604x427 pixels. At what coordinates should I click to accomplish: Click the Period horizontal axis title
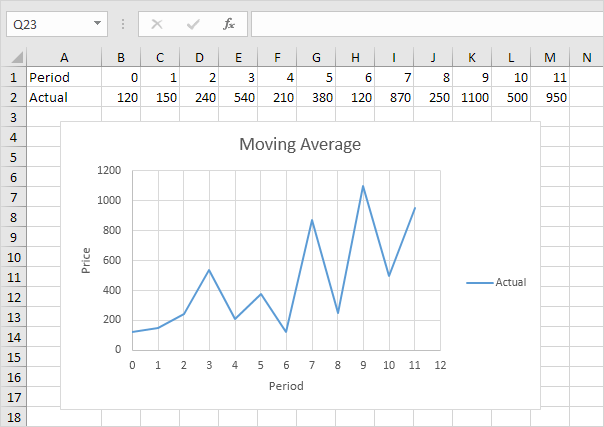coord(285,385)
